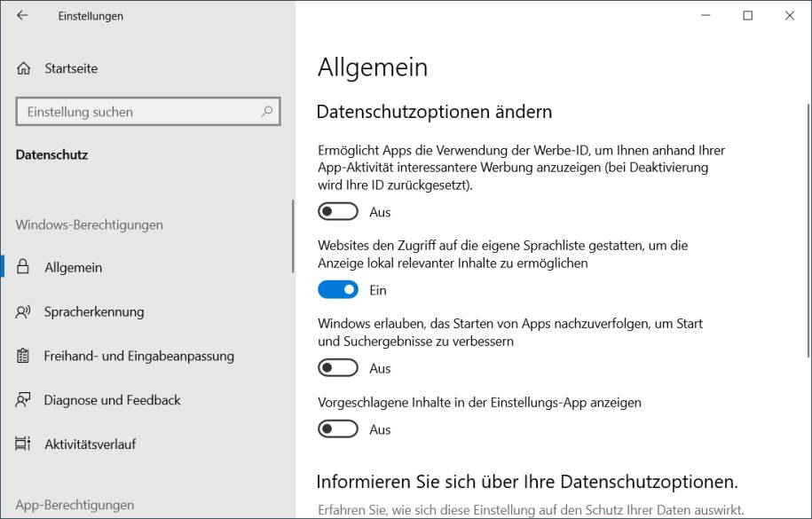Click the Einstellung suchen search field
The width and height of the screenshot is (812, 519).
(x=138, y=112)
